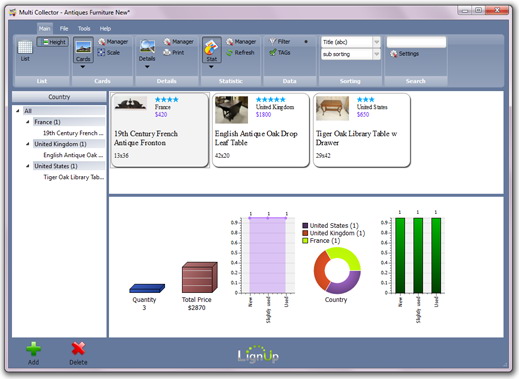Switch to List view icon
The height and width of the screenshot is (379, 519).
tap(25, 48)
